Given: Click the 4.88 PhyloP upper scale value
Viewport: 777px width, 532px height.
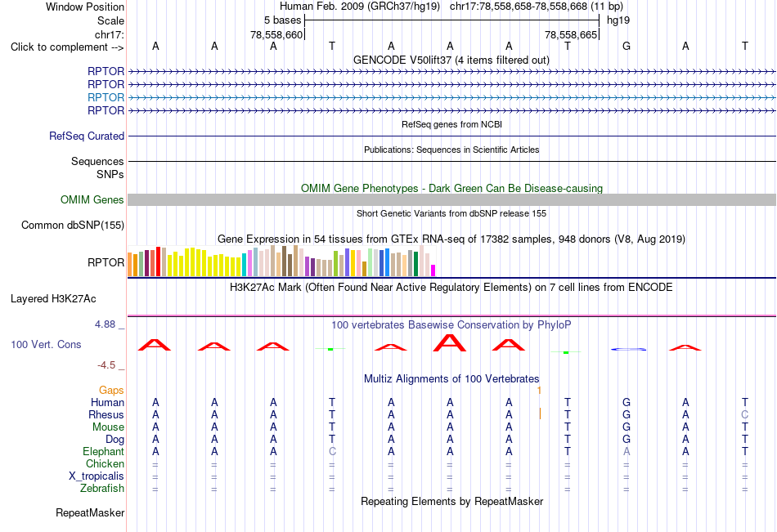Looking at the screenshot, I should (105, 324).
